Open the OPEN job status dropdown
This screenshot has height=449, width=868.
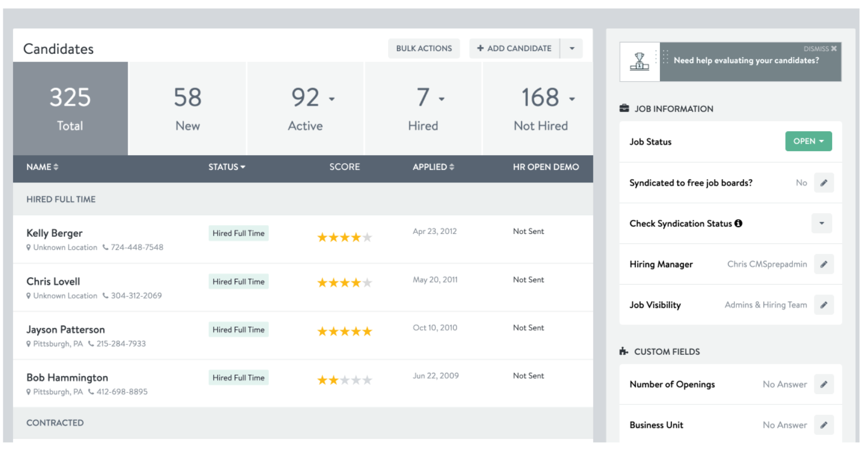tap(809, 142)
